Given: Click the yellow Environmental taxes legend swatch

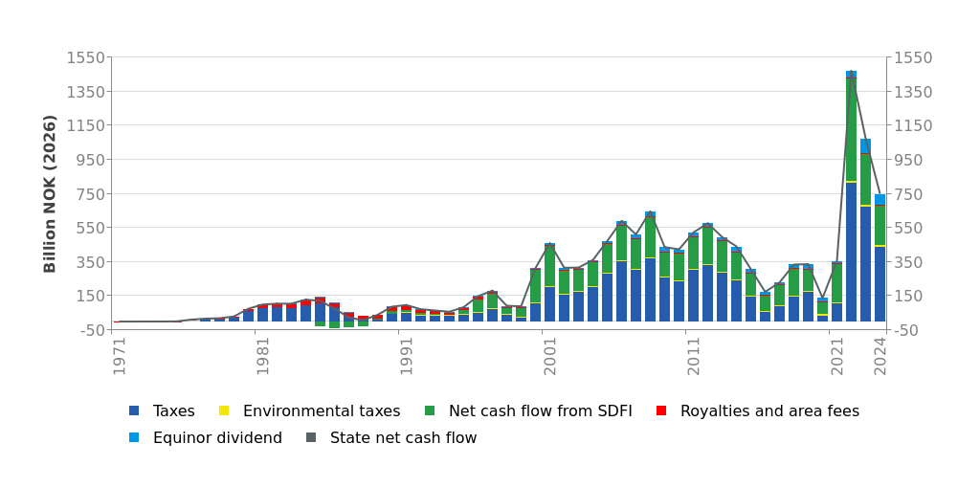Looking at the screenshot, I should [224, 411].
